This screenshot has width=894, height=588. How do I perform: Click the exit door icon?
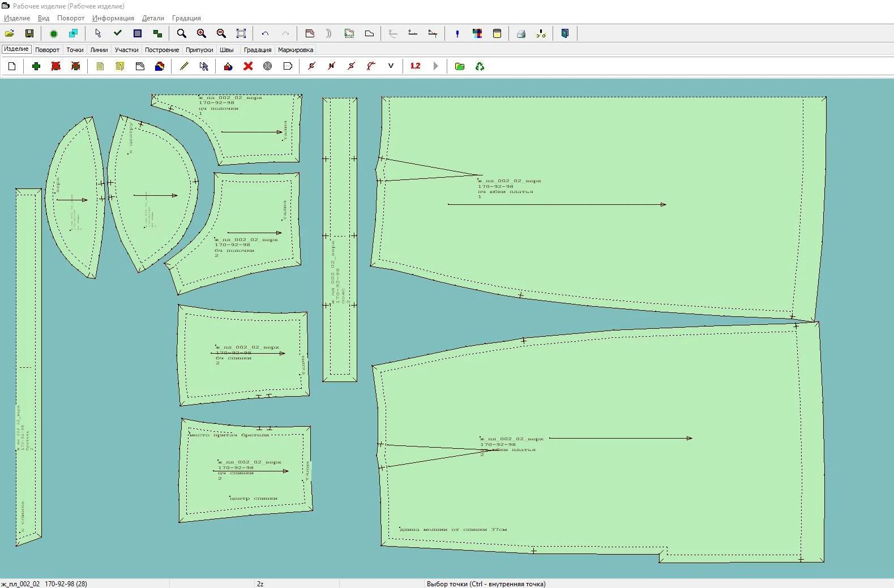(x=565, y=33)
